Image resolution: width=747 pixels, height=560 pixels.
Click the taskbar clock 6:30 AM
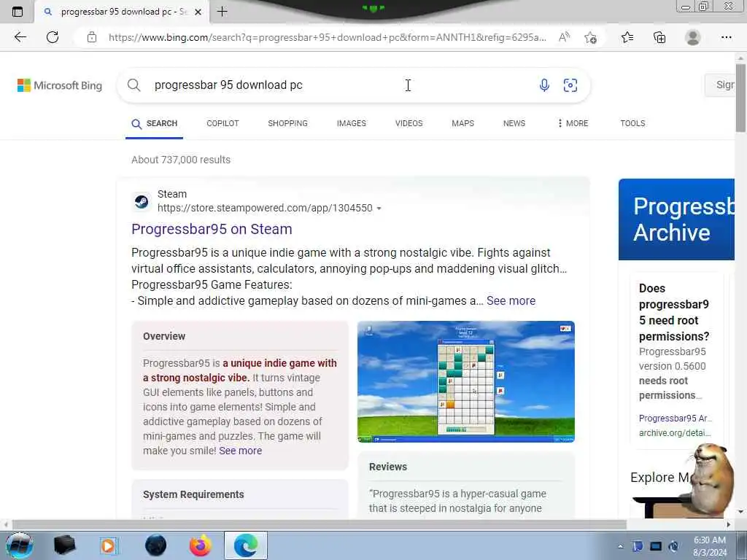click(x=710, y=546)
